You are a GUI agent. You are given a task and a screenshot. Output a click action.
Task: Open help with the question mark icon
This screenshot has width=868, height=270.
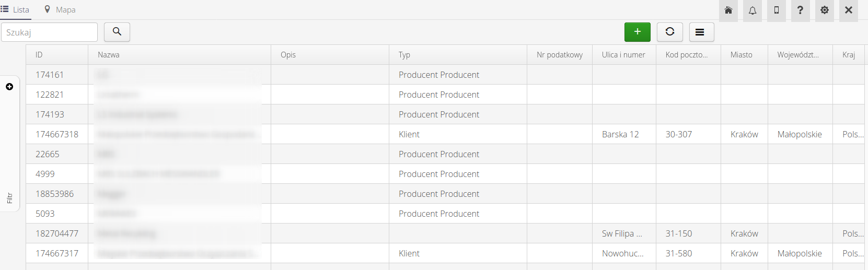click(800, 10)
